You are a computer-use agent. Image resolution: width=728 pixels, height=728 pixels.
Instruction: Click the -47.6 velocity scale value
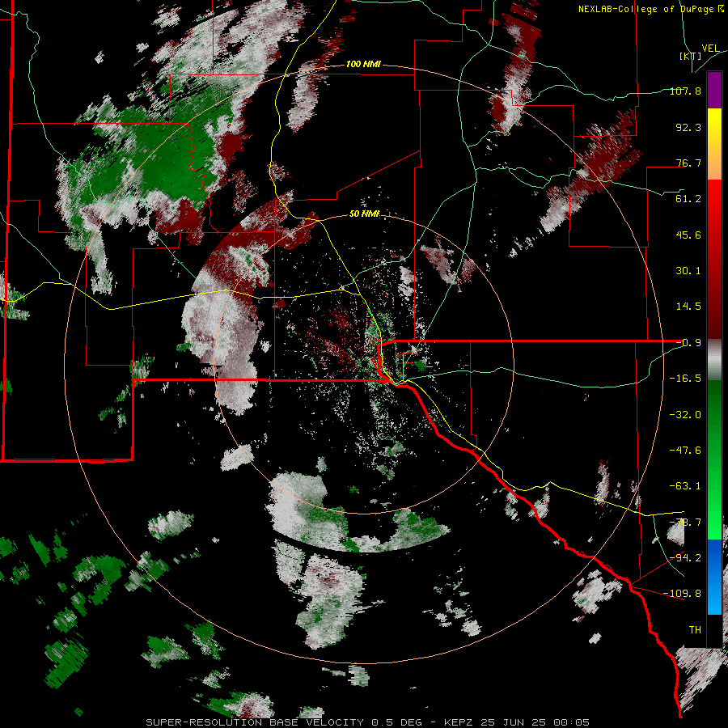coord(686,451)
